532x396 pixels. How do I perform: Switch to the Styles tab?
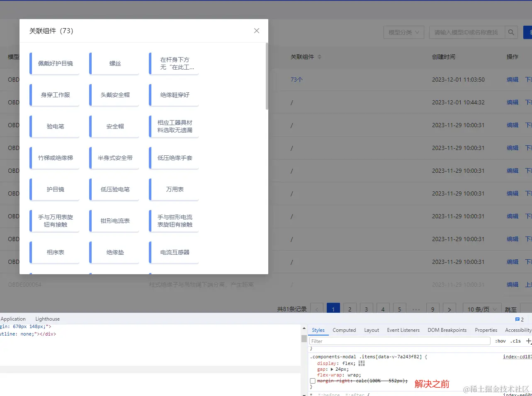tap(318, 330)
